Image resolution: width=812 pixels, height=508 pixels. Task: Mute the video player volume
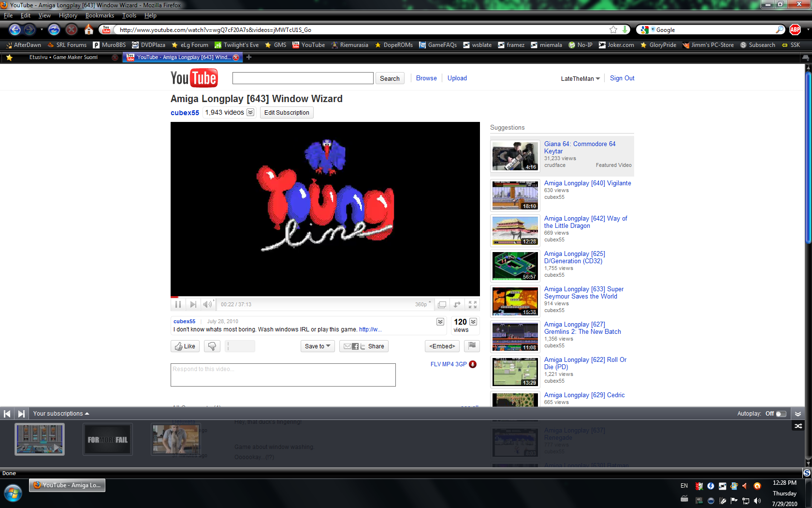(208, 304)
